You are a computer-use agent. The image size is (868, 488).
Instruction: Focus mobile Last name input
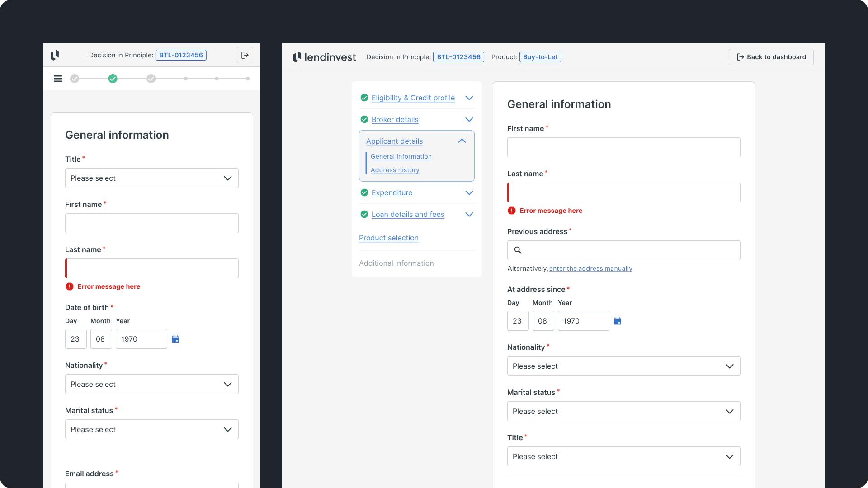[x=152, y=268]
